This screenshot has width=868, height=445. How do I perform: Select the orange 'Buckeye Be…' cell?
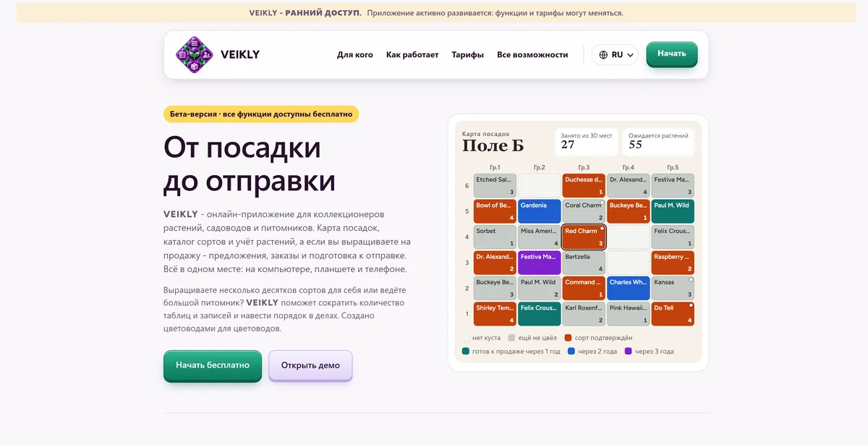point(629,211)
